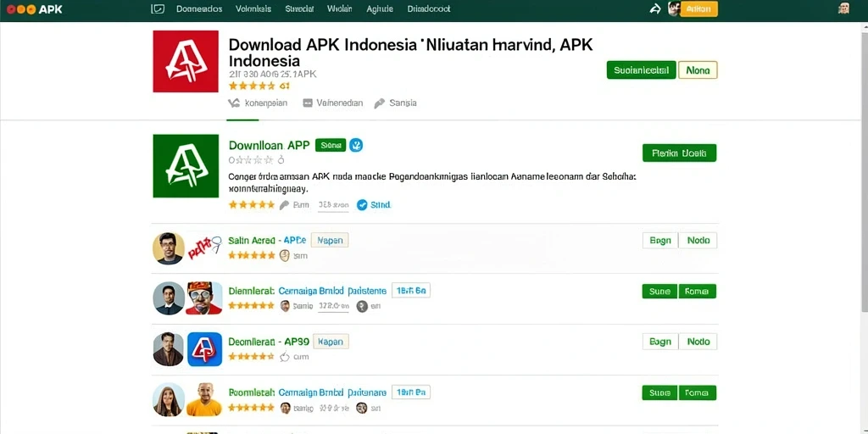Click the Deomlleran - AP89 link

(x=269, y=342)
